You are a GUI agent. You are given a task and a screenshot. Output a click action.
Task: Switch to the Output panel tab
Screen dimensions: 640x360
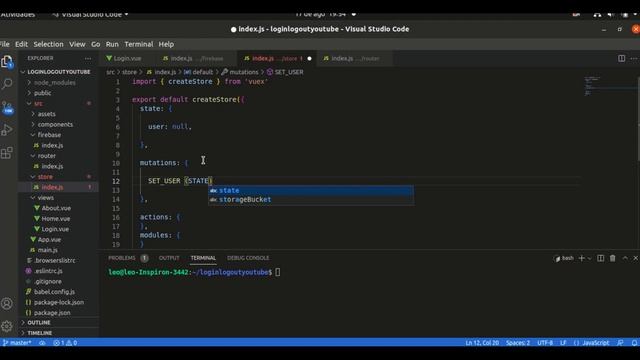click(x=169, y=258)
